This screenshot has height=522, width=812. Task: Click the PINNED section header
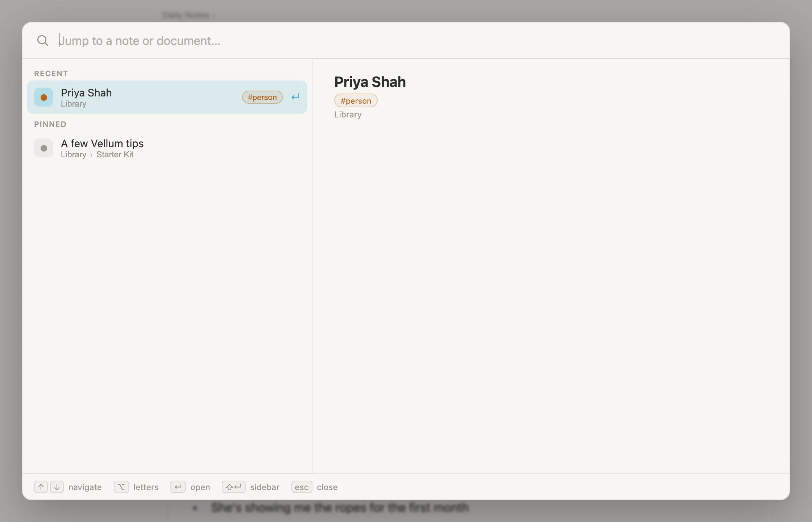tap(50, 124)
